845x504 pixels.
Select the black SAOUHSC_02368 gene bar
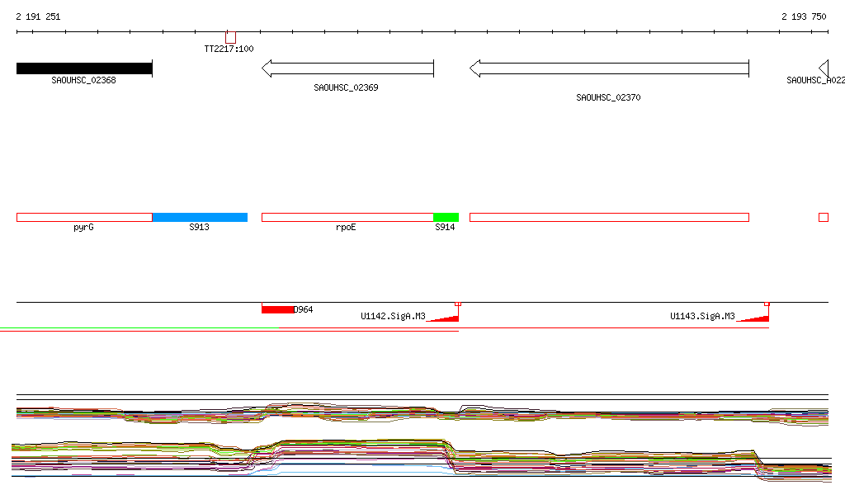pos(84,68)
